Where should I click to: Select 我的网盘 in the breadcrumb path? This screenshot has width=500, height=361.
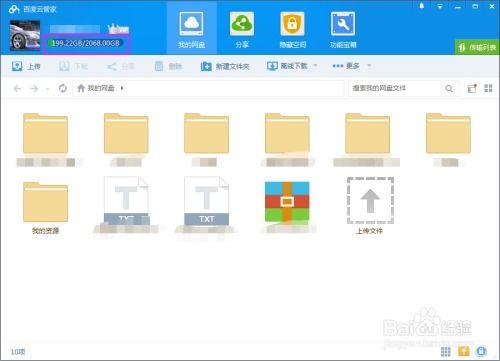tap(101, 88)
